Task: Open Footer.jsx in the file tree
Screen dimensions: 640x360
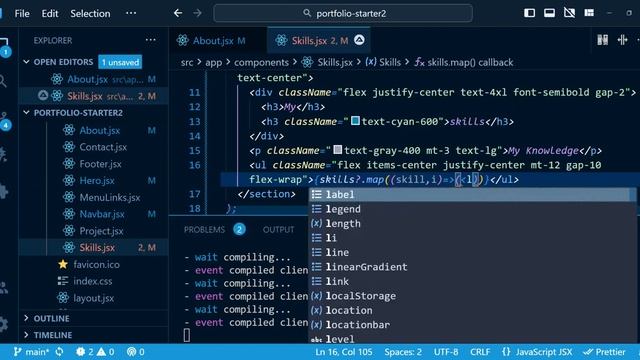Action: click(x=100, y=164)
